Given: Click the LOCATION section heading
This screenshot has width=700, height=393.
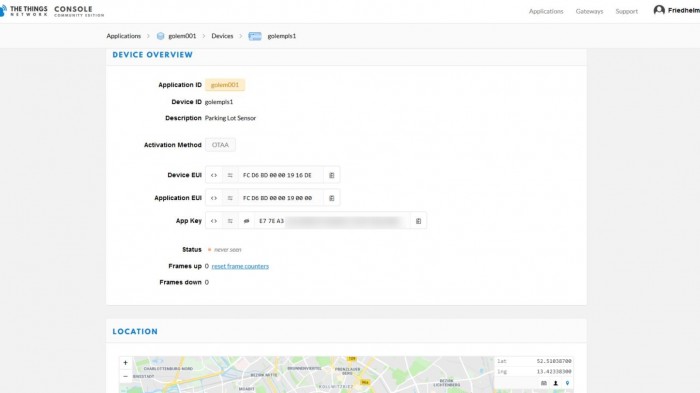Looking at the screenshot, I should (x=135, y=331).
